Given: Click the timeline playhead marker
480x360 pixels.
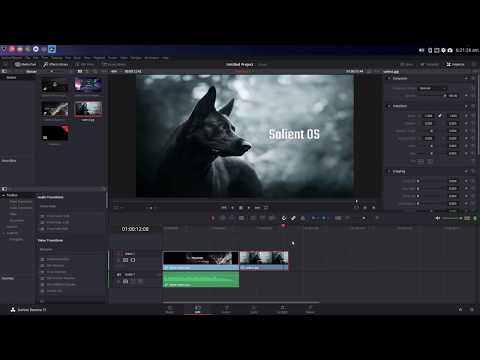Looking at the screenshot, I should [283, 226].
